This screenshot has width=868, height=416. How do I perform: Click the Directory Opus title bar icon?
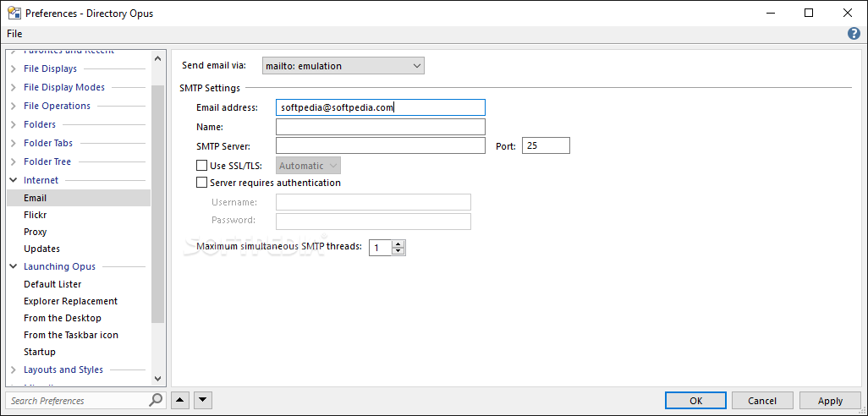14,13
